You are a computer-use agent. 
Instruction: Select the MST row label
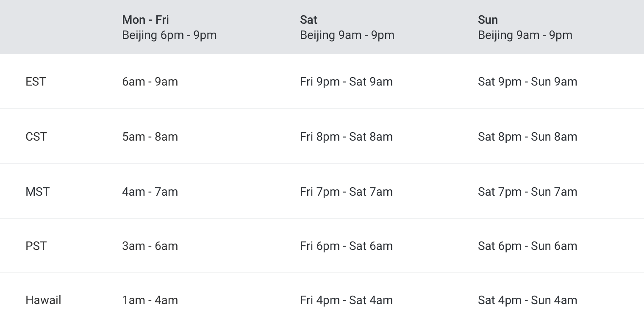(37, 191)
